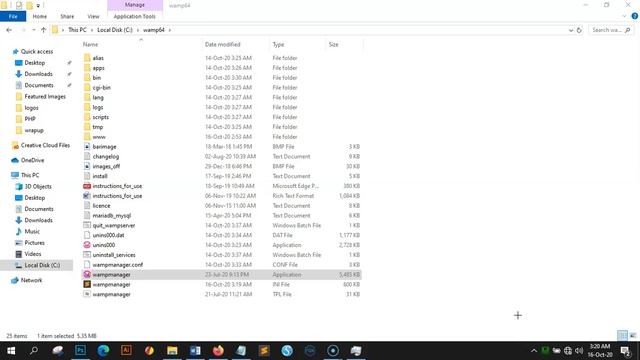Expand the breadcrumb arrow after This PC
640x360 pixels.
92,30
